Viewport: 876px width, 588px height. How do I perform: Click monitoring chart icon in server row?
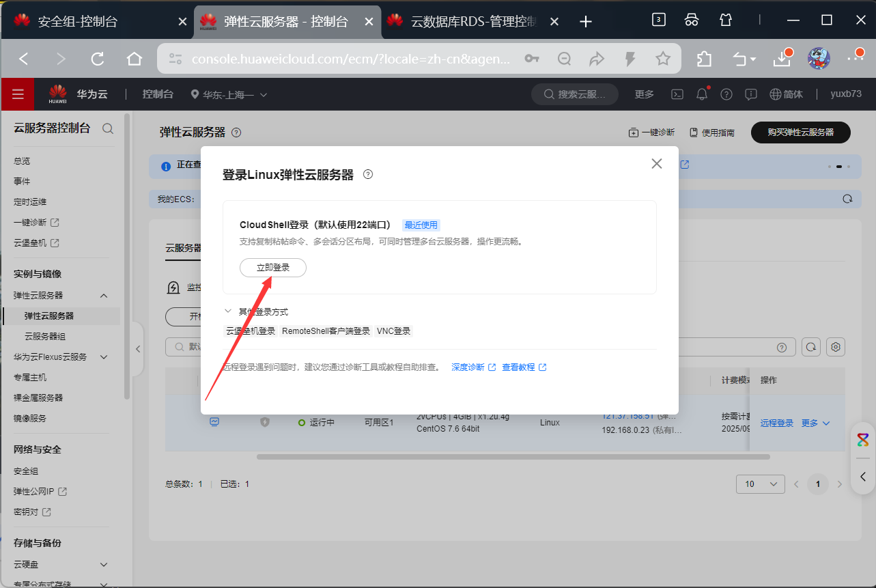pos(214,422)
